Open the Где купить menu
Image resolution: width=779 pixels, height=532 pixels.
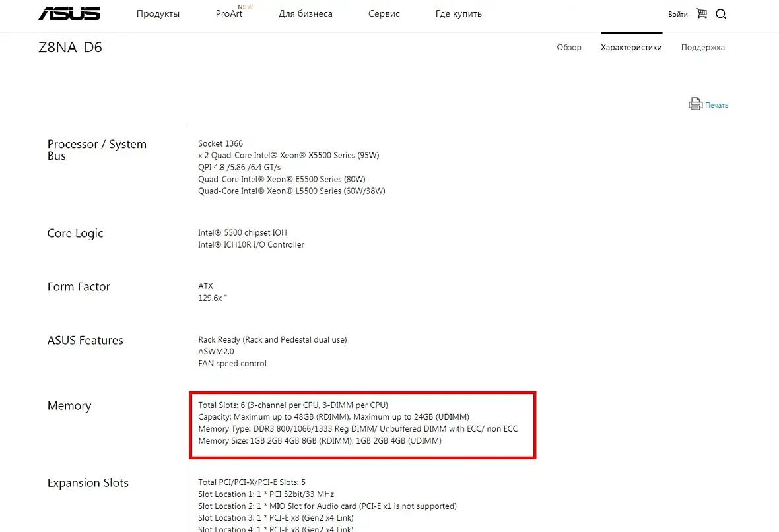click(x=459, y=14)
